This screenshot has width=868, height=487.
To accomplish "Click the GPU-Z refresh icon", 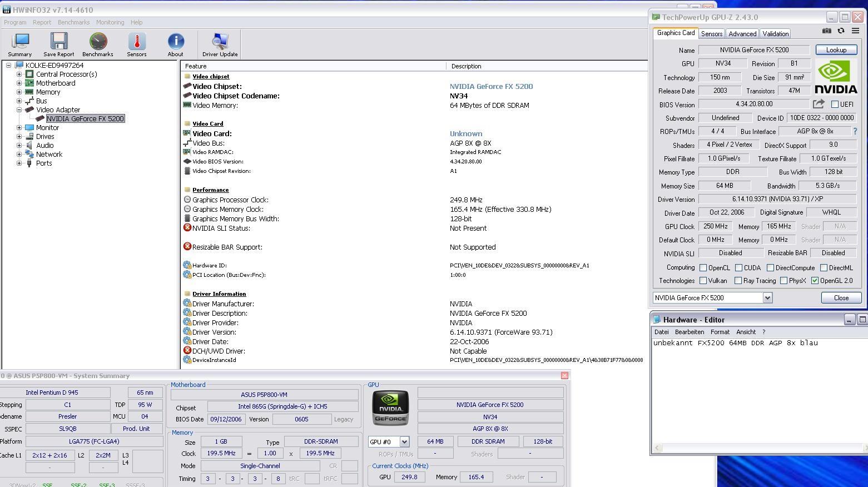I will (x=841, y=31).
